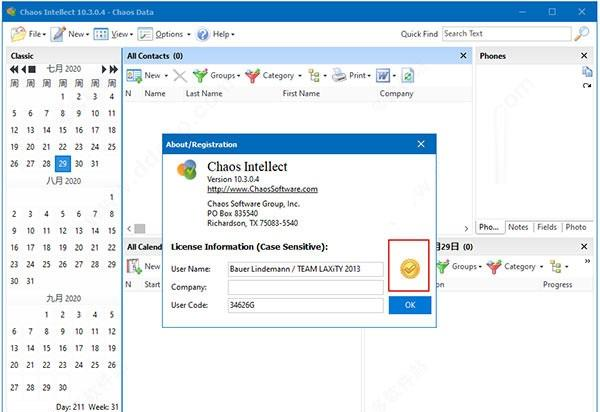Image resolution: width=600 pixels, height=412 pixels.
Task: Go to next month arrow in calendar
Action: 104,69
